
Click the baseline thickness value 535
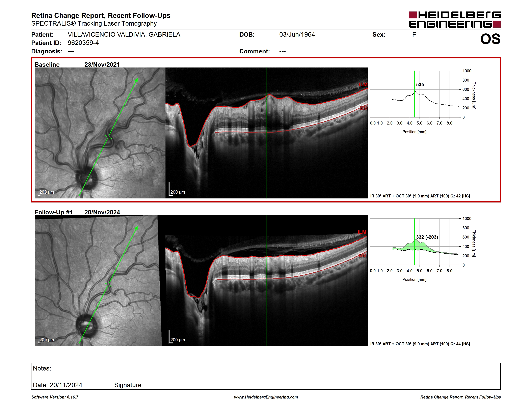420,85
